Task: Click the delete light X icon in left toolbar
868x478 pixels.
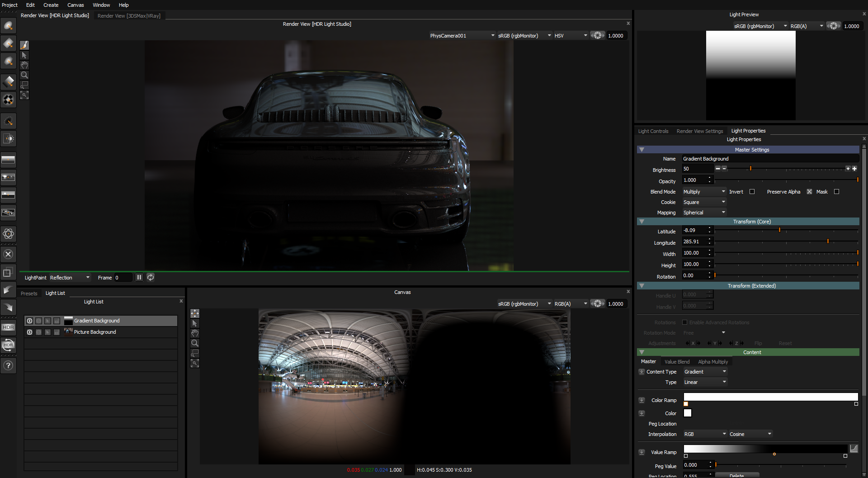Action: tap(8, 254)
